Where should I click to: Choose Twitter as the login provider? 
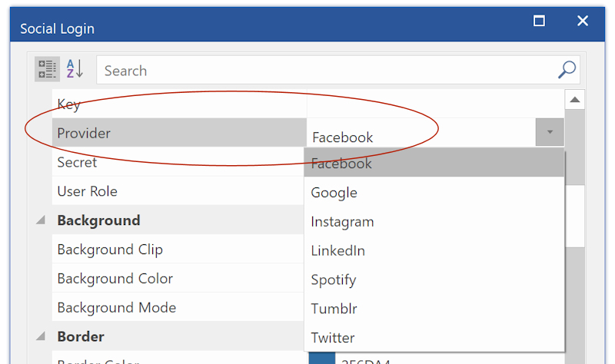click(434, 337)
